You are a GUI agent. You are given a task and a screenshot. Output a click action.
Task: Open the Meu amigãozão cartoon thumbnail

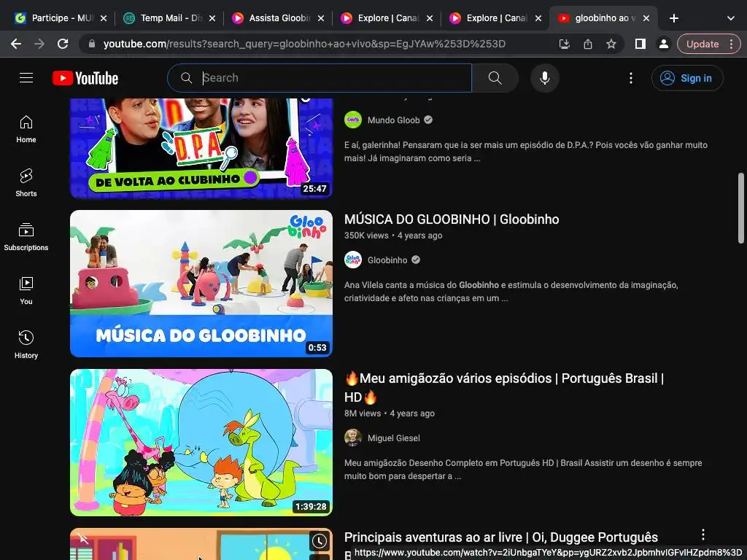[x=201, y=443]
